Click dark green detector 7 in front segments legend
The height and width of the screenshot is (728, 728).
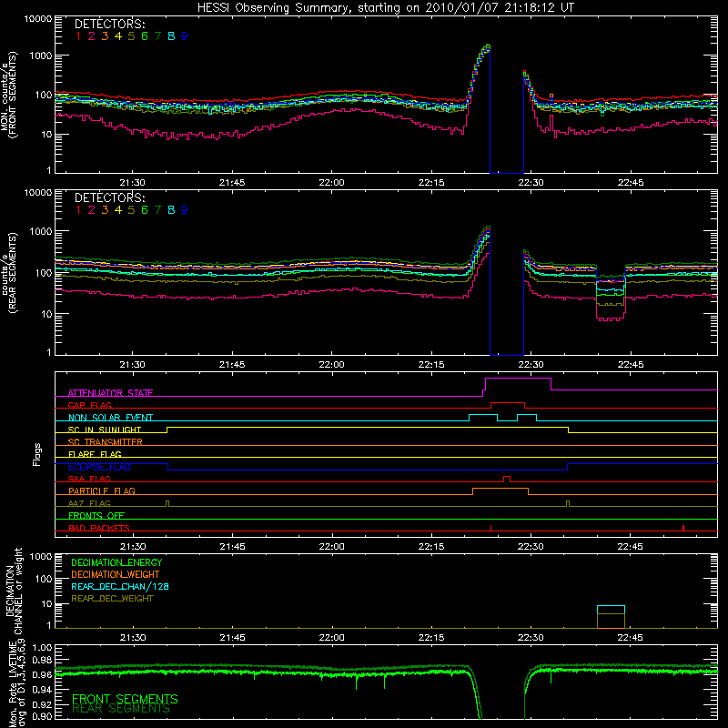coord(157,36)
